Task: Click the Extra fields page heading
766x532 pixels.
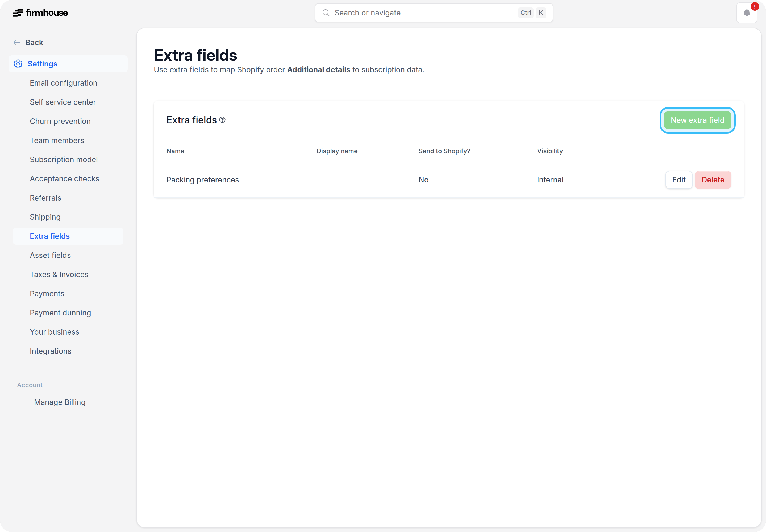Action: point(195,55)
